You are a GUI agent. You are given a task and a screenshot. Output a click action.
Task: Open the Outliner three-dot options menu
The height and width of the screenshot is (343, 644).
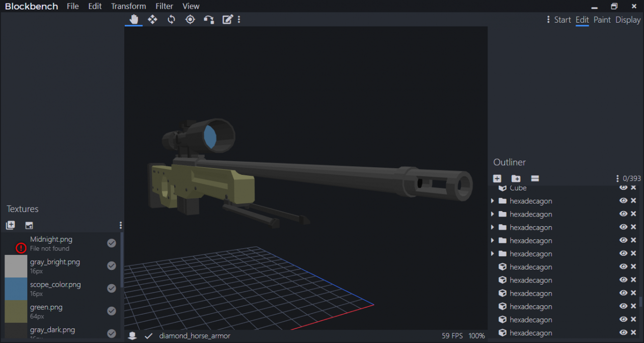pos(617,178)
